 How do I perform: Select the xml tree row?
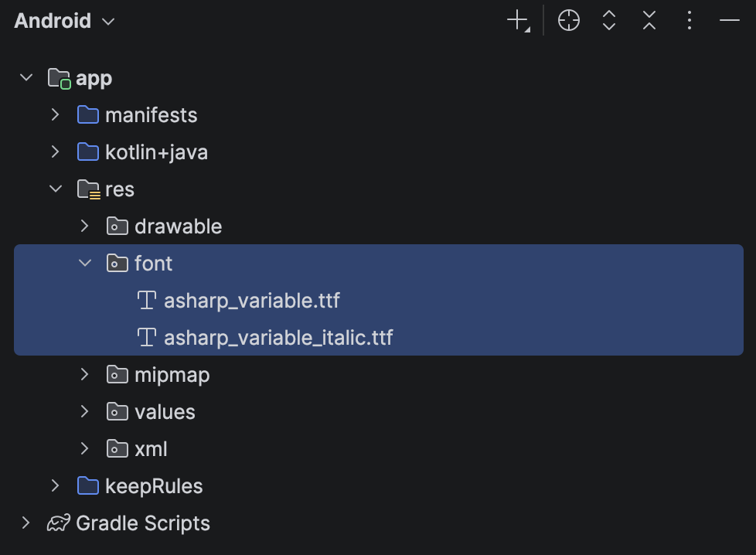379,449
